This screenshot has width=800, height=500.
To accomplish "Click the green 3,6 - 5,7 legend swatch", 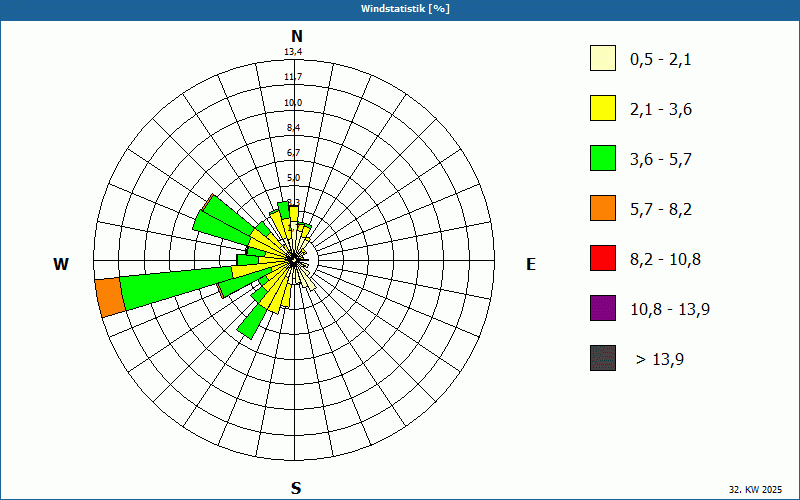I will tap(603, 158).
